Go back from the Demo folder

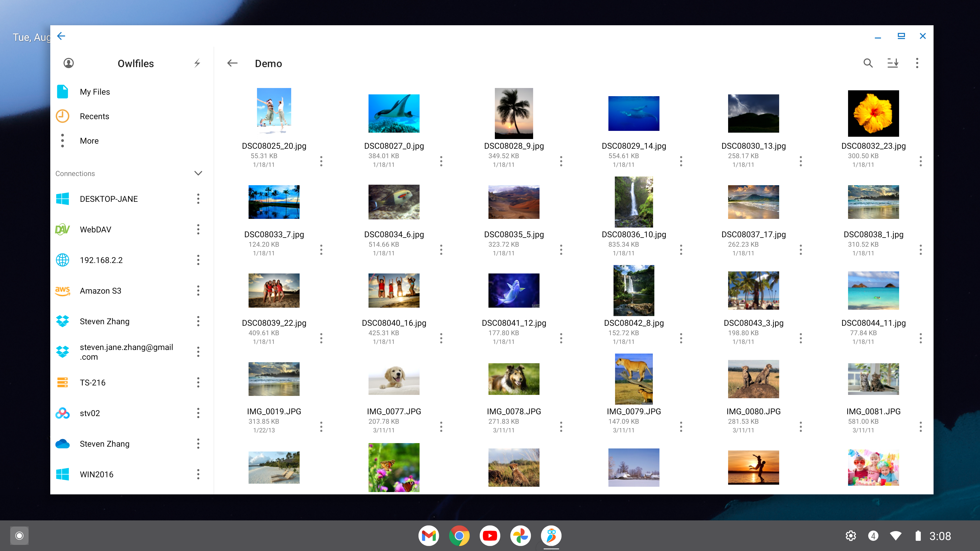232,63
